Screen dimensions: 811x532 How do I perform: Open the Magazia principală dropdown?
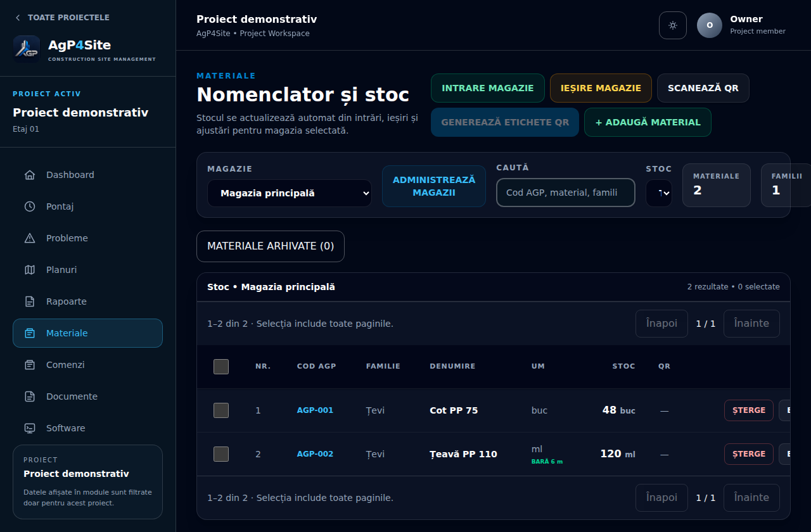click(290, 193)
